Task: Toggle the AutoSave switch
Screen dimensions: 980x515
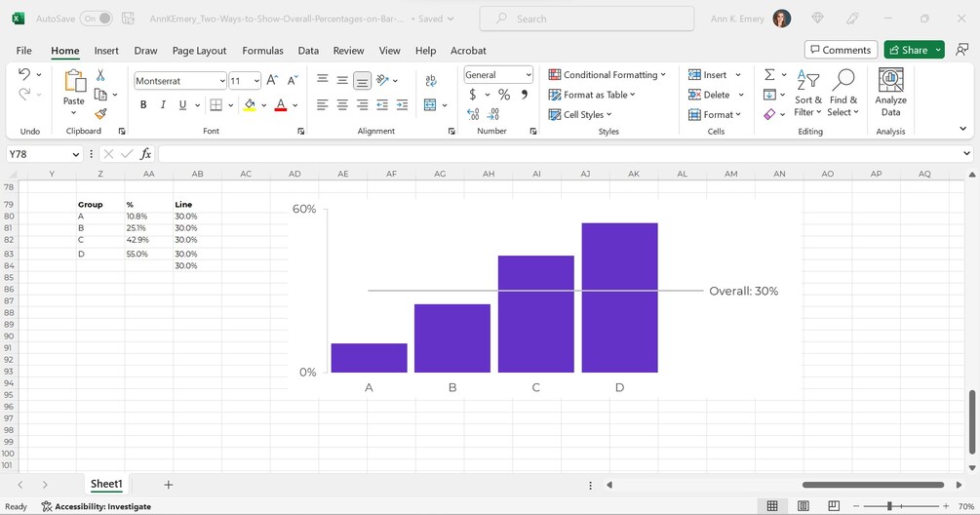Action: click(97, 19)
